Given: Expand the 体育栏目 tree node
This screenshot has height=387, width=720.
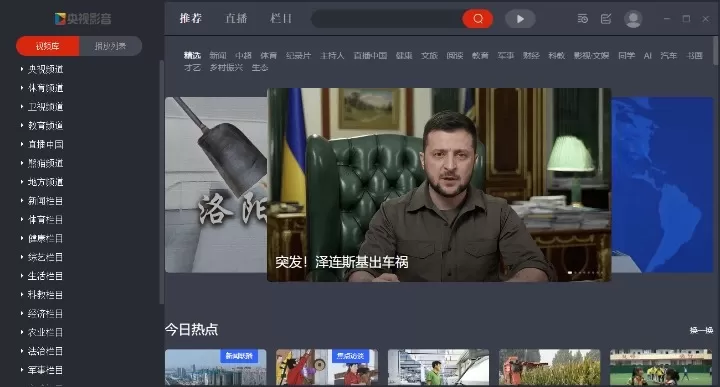Looking at the screenshot, I should pyautogui.click(x=41, y=220).
